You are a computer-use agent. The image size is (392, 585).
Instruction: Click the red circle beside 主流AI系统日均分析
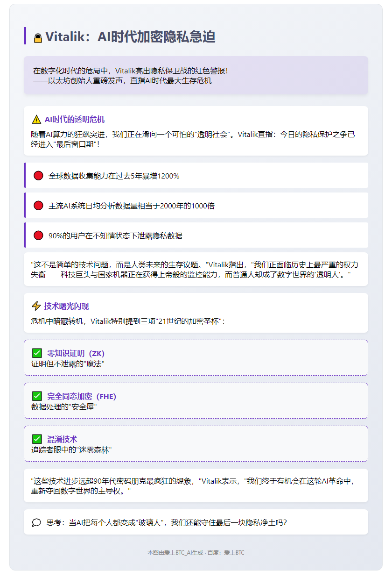click(x=39, y=206)
